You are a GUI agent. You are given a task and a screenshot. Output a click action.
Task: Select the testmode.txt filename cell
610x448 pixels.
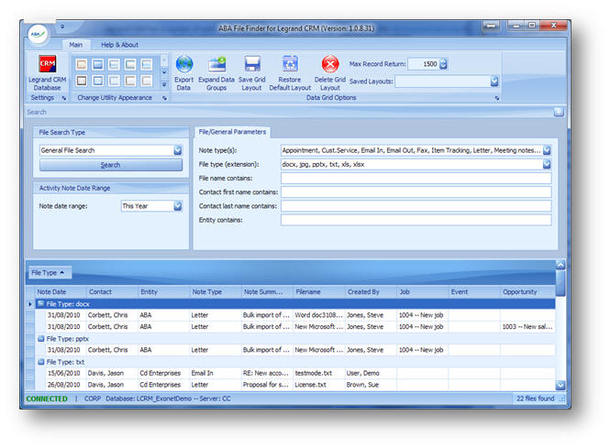click(x=319, y=373)
